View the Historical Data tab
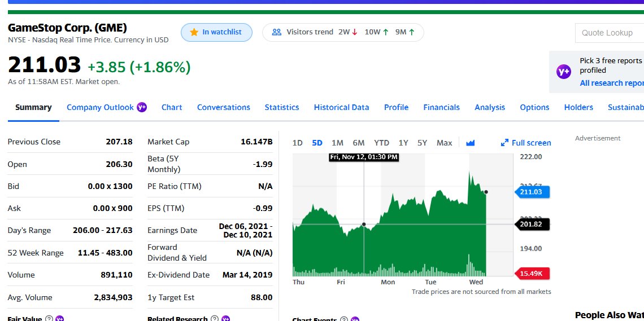Screen dimensions: 644x321 pos(341,107)
